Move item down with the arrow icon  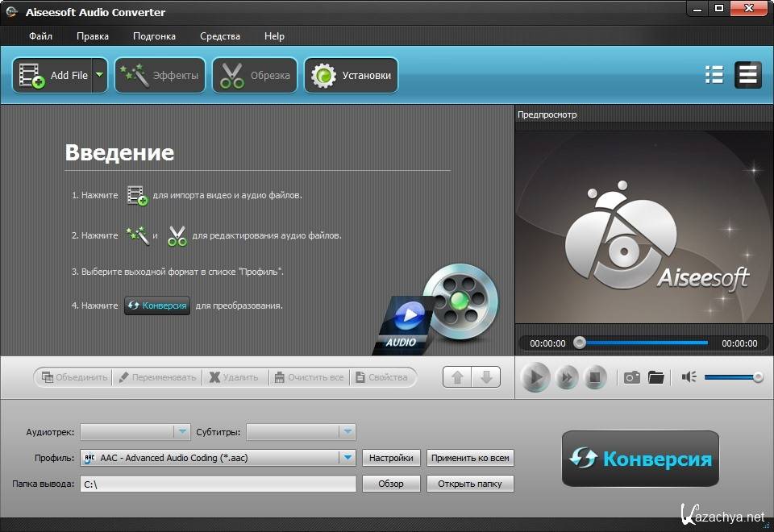click(485, 377)
